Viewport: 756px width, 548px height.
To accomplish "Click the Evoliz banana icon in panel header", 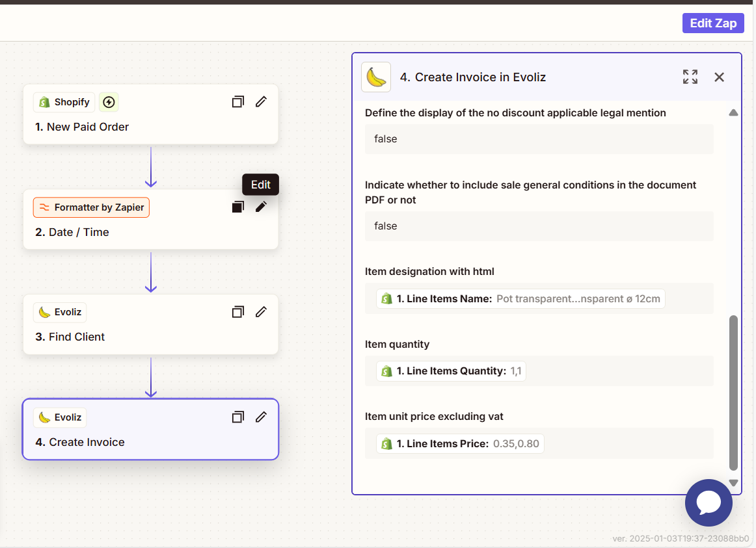I will point(376,77).
